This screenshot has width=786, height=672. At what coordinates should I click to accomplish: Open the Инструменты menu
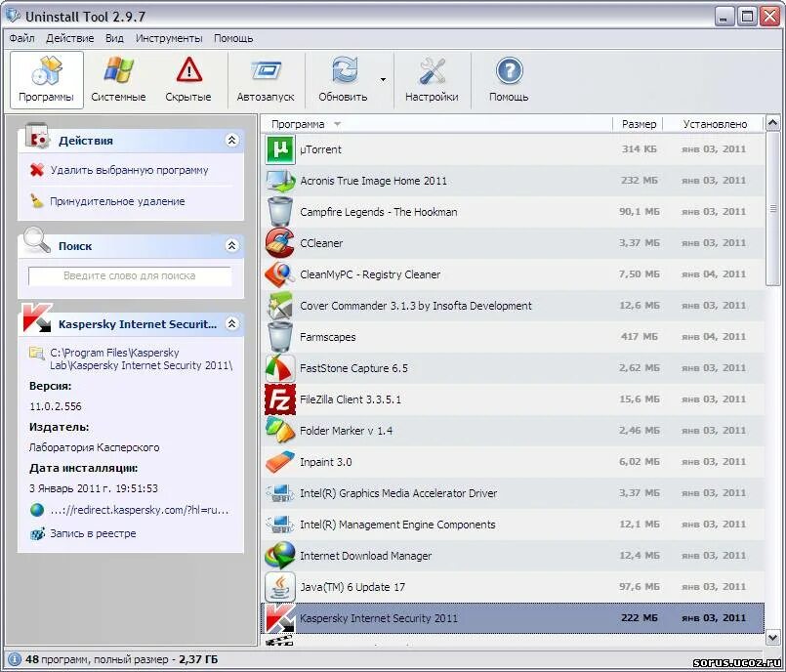click(x=169, y=38)
